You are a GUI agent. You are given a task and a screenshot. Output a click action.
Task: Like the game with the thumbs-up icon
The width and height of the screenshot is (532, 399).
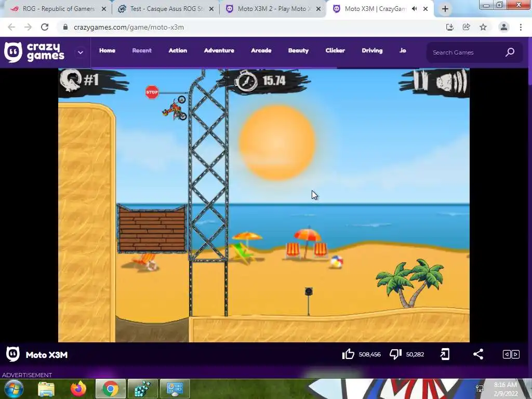[x=348, y=354]
